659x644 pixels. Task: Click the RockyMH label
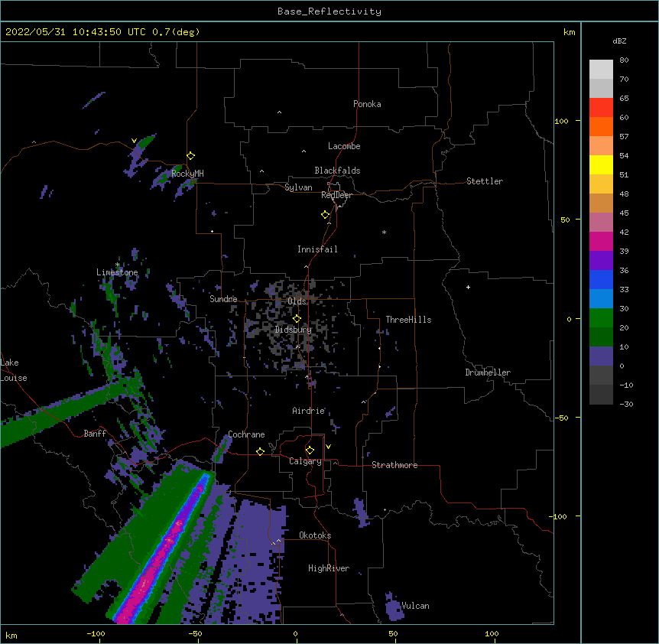point(187,173)
